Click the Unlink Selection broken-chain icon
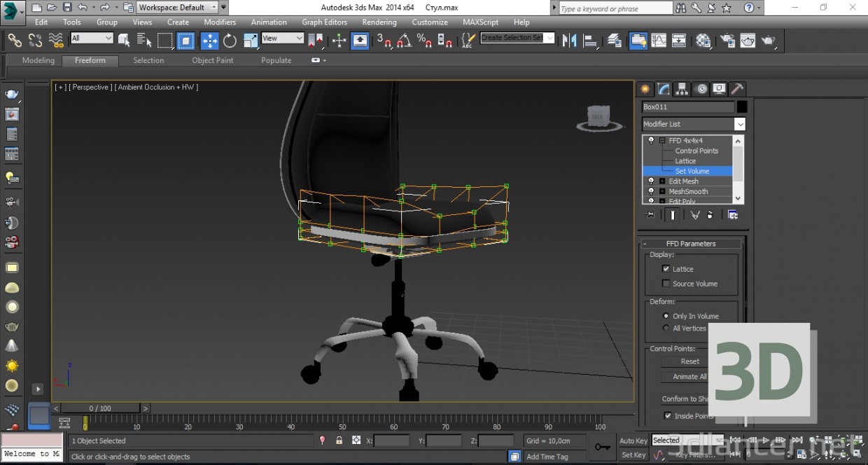Viewport: 868px width, 465px height. click(x=36, y=41)
